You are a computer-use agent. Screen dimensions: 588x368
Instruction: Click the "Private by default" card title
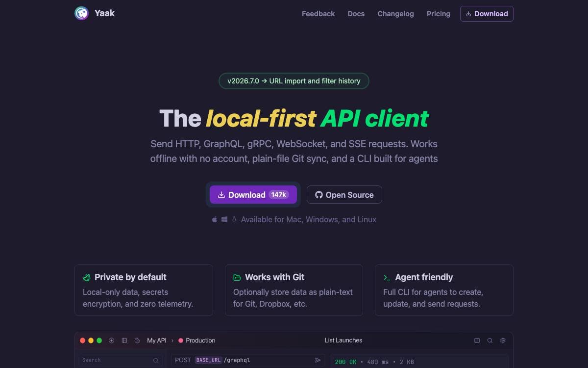(x=130, y=277)
